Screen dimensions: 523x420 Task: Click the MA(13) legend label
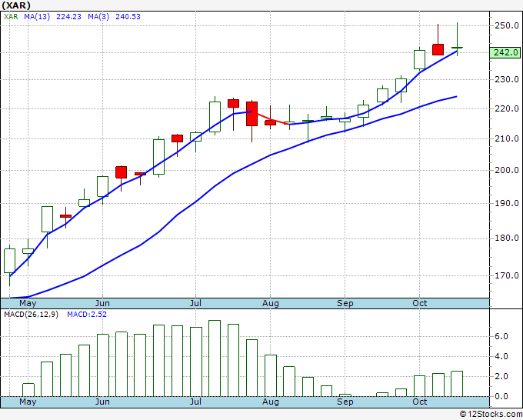[37, 17]
